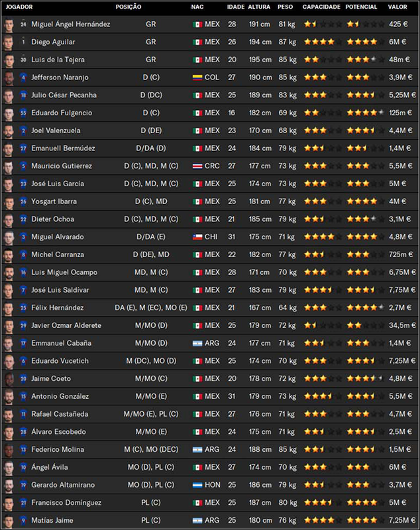The height and width of the screenshot is (530, 420).
Task: Click the value "34,5m €" for Alderete
Action: point(402,325)
